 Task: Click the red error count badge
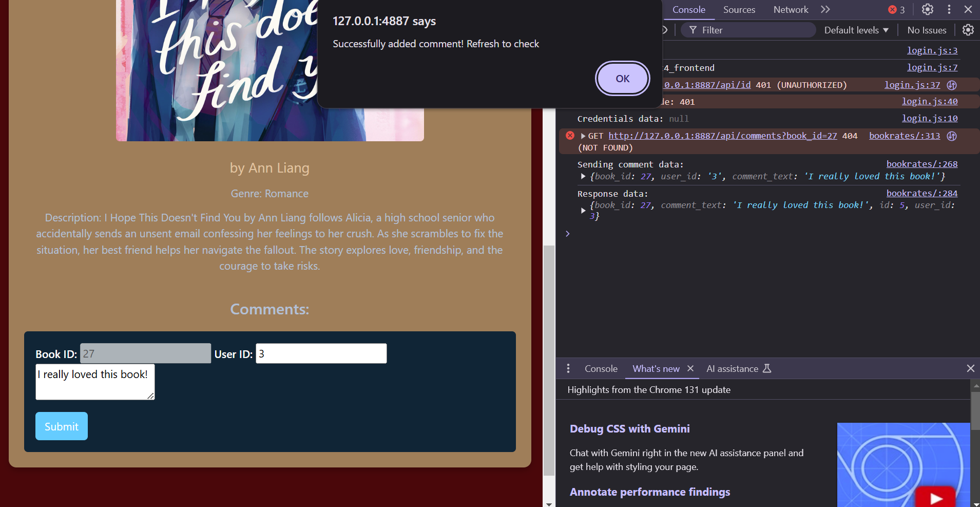click(x=896, y=10)
